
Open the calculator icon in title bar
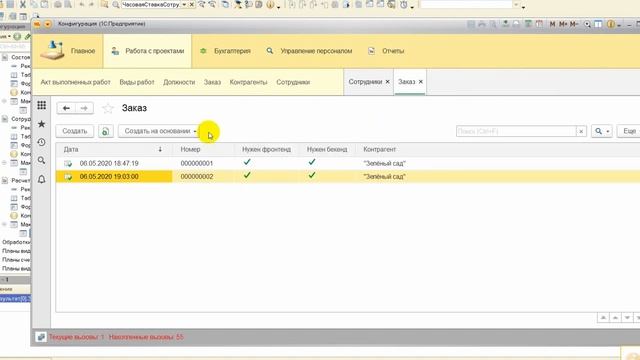pos(528,24)
